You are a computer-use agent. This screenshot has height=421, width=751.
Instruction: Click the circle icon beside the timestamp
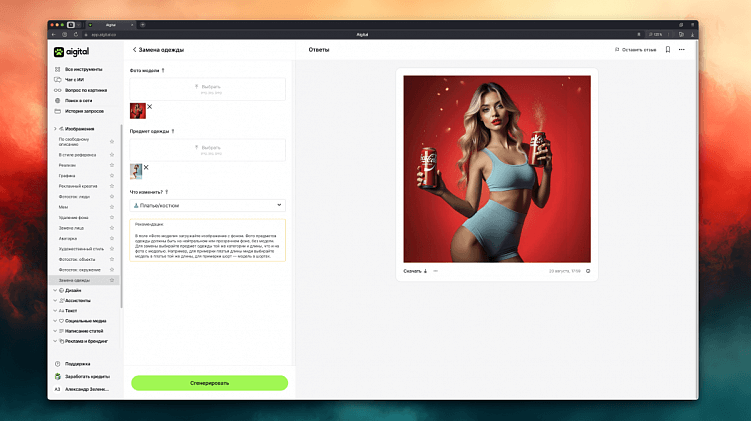(x=588, y=271)
